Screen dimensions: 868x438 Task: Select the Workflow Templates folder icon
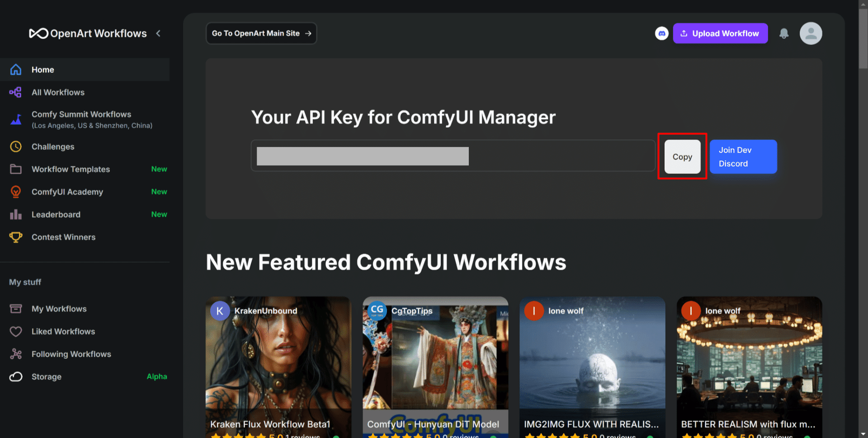[x=16, y=169]
